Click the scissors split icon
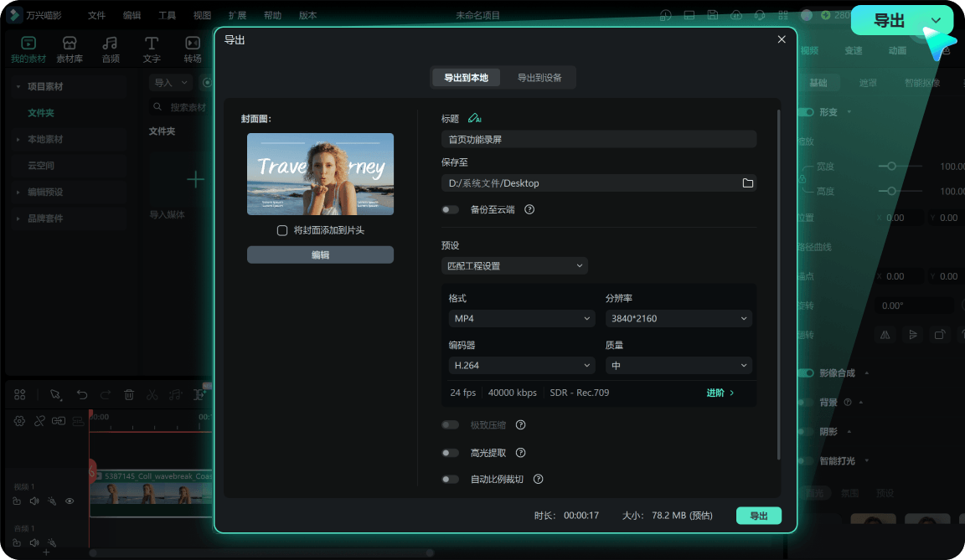 tap(152, 394)
